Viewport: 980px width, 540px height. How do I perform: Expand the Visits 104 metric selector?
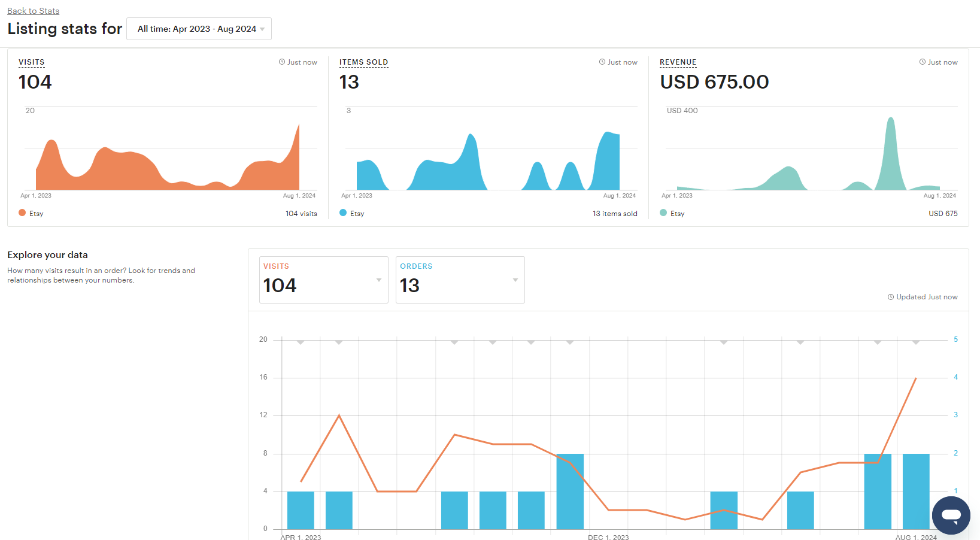323,280
